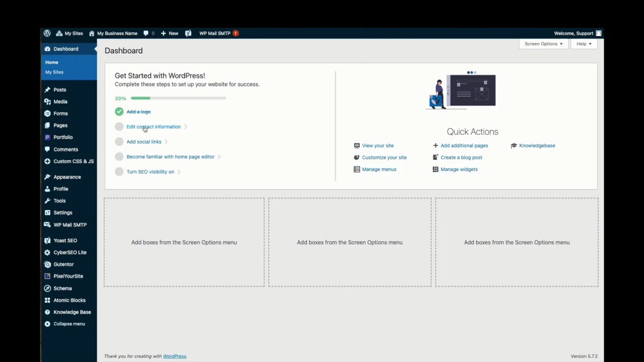Viewport: 644px width, 362px height.
Task: Click the Settings icon in sidebar
Action: [x=47, y=213]
